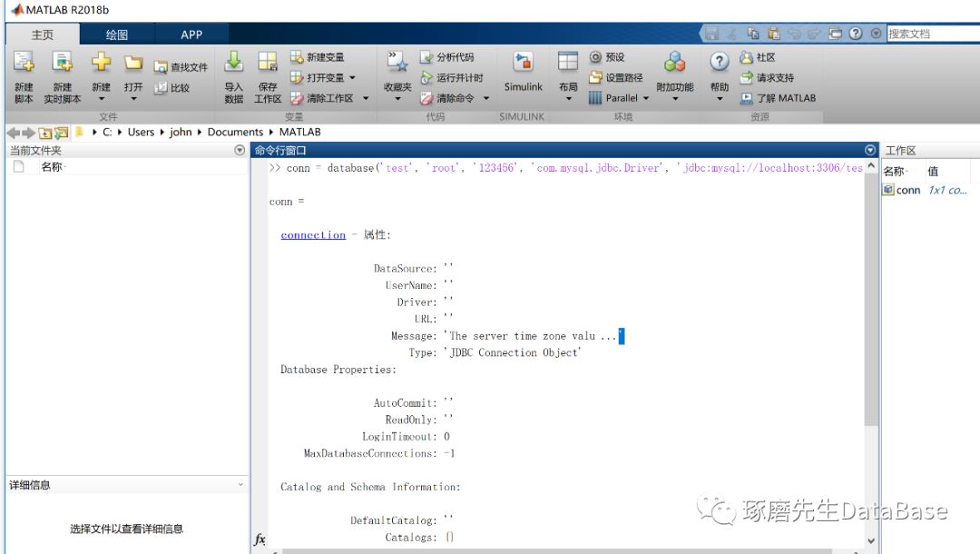Click the Open (打开) folder icon

click(133, 62)
